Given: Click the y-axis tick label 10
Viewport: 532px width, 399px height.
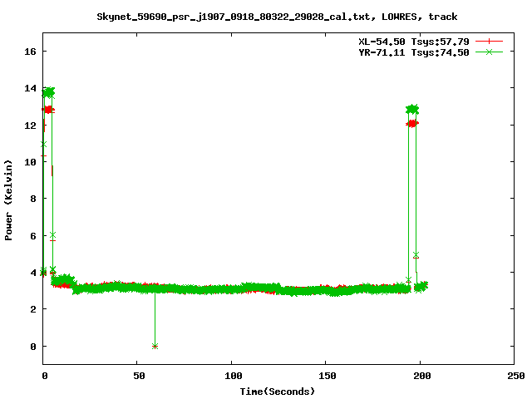Looking at the screenshot, I should pos(30,162).
